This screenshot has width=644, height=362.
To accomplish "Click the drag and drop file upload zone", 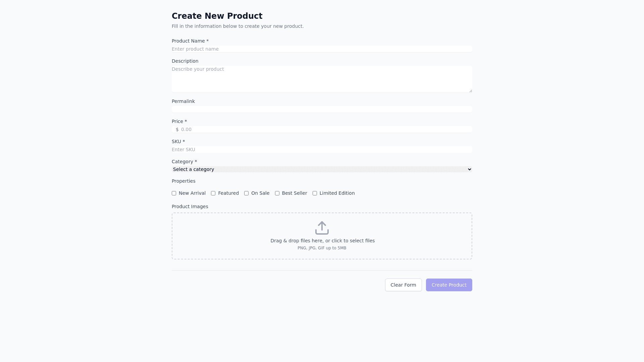I will click(322, 236).
